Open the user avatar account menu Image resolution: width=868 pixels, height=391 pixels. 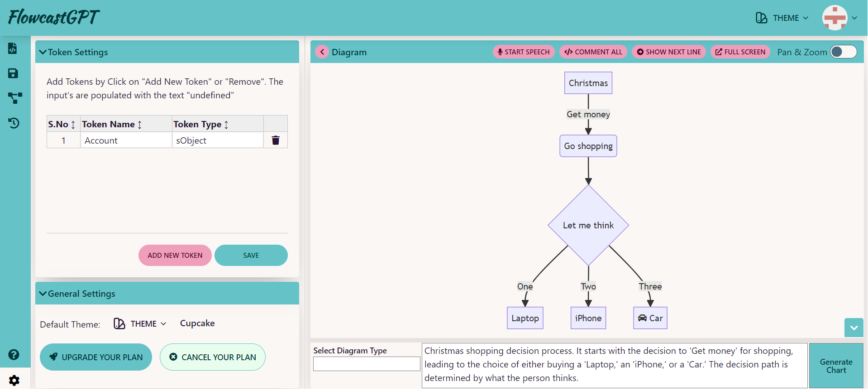(839, 18)
